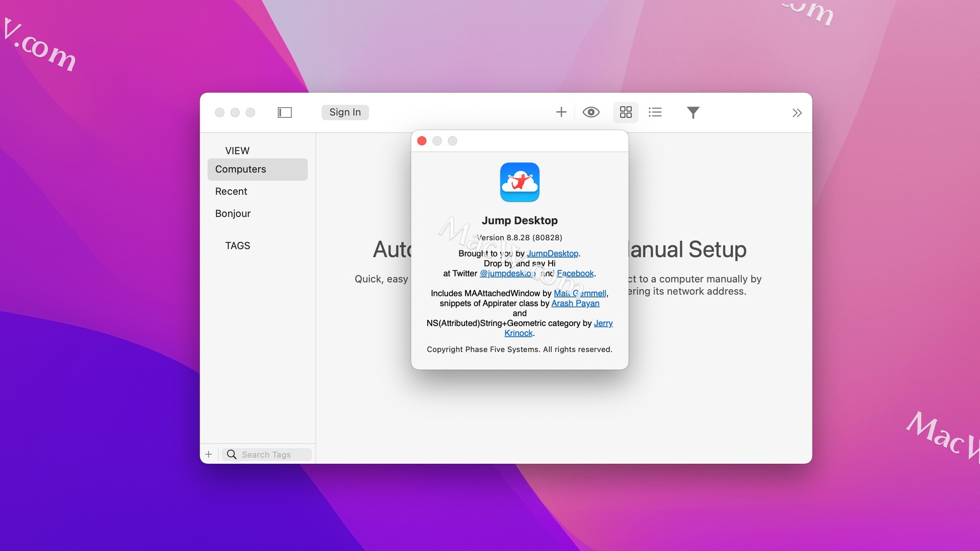Click the Jump Desktop app icon
The height and width of the screenshot is (551, 980).
point(520,182)
